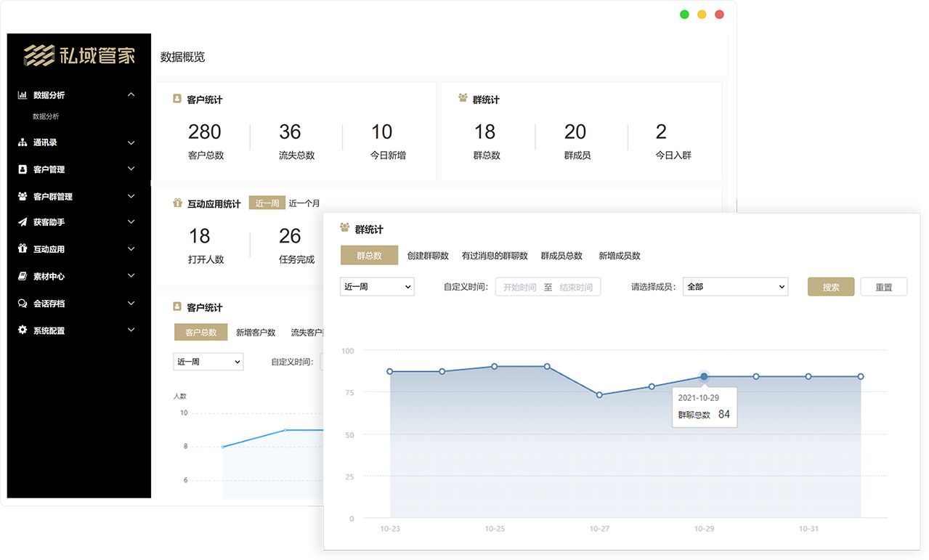Image resolution: width=929 pixels, height=560 pixels.
Task: Select the 群总数 tab
Action: point(369,256)
